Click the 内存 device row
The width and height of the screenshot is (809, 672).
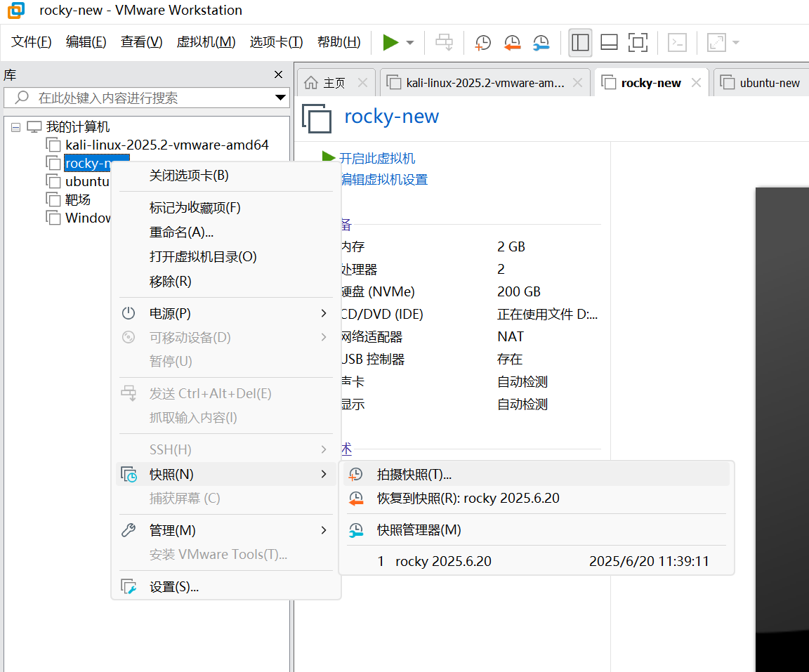[470, 246]
